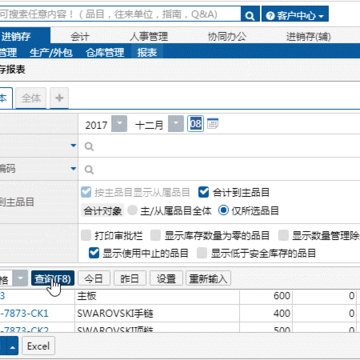
Task: Expand the month 十二月 dropdown arrow
Action: pyautogui.click(x=176, y=124)
